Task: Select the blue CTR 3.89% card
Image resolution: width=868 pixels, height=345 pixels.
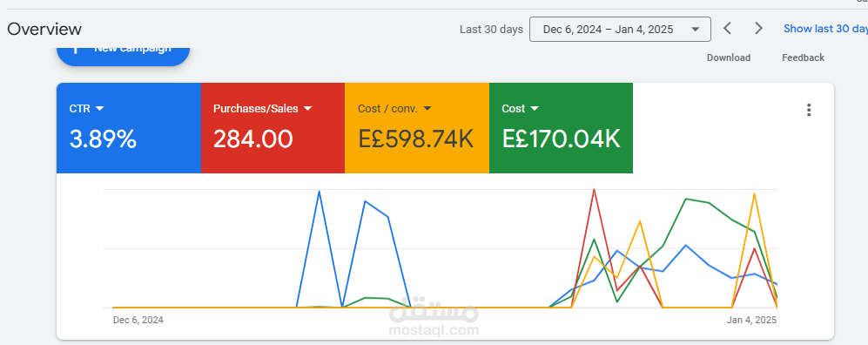Action: pyautogui.click(x=129, y=128)
